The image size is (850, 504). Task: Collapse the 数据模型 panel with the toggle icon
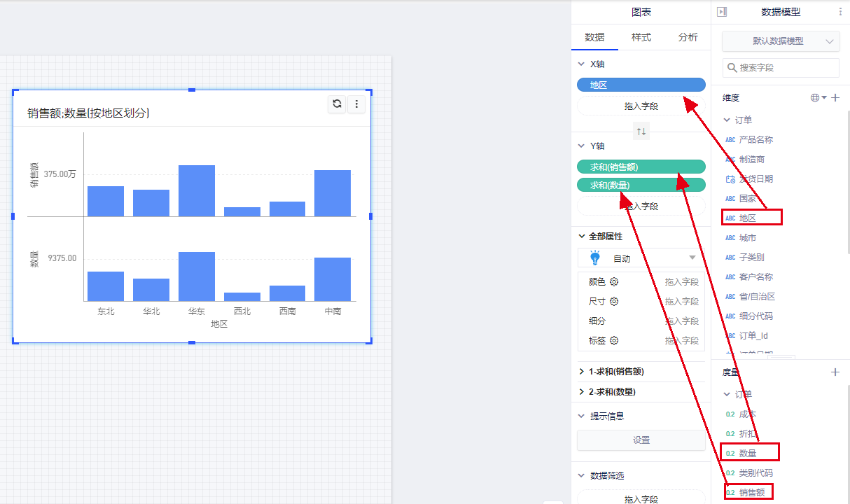[722, 12]
